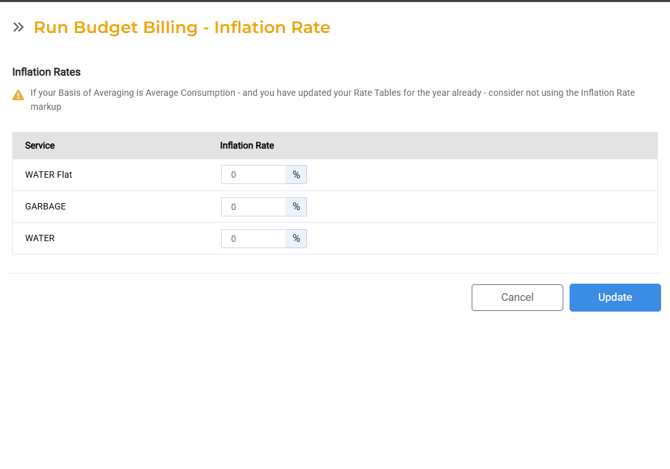Click the Service column header
Viewport: 670px width, 469px height.
[x=40, y=146]
